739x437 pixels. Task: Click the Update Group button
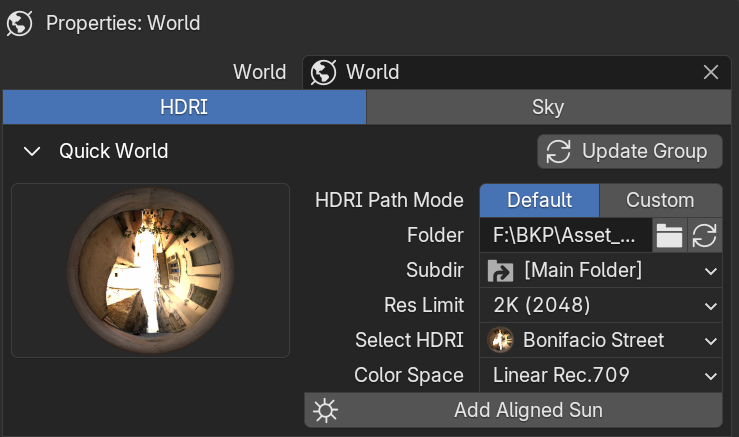pos(630,152)
